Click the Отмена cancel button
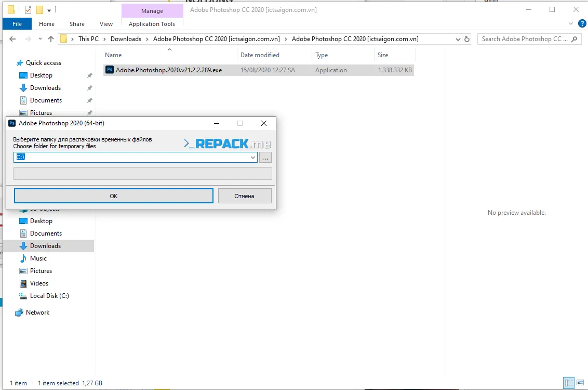 coord(245,196)
